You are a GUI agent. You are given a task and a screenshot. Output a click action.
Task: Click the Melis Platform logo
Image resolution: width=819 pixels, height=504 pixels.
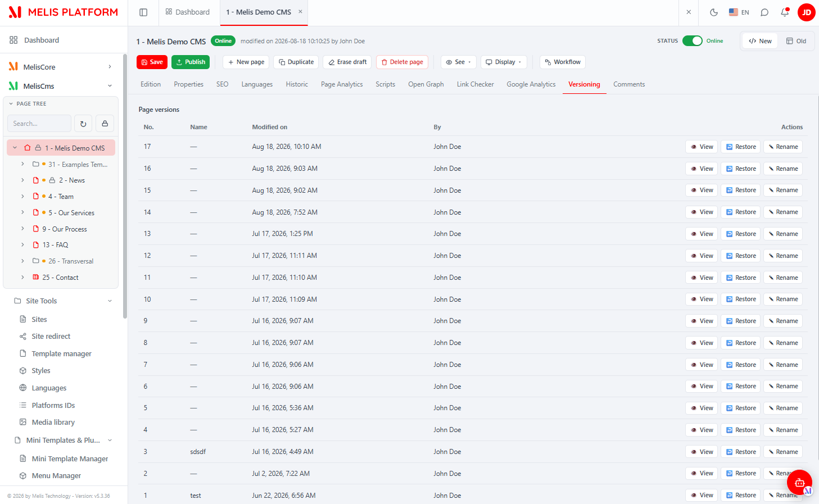coord(63,12)
